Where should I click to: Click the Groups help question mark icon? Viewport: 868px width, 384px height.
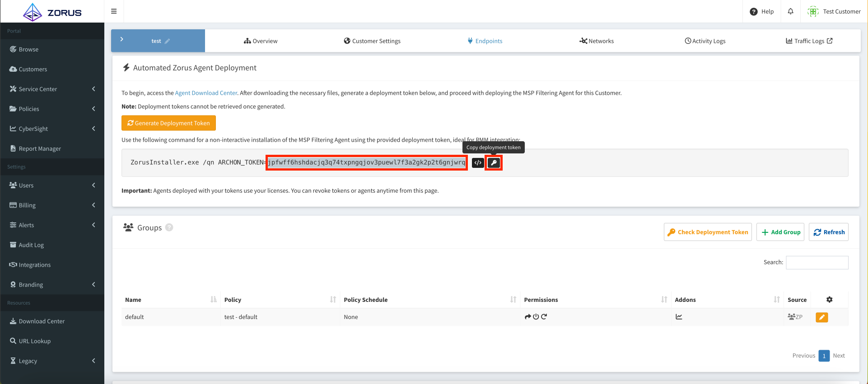[169, 227]
